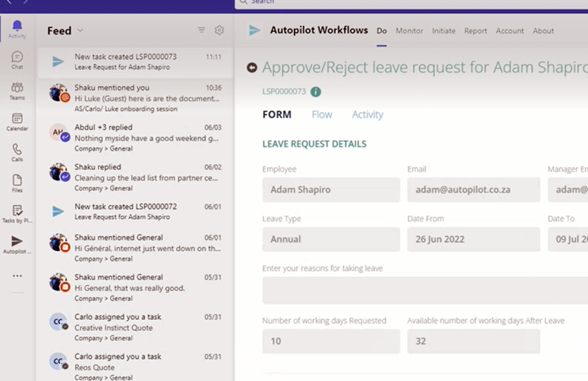Open feed settings gear
This screenshot has height=381, width=588.
[219, 30]
